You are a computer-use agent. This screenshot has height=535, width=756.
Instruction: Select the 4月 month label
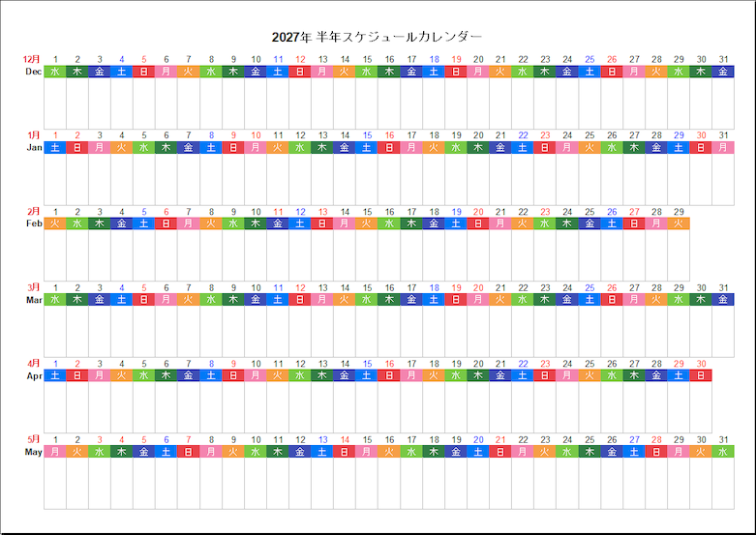point(33,363)
